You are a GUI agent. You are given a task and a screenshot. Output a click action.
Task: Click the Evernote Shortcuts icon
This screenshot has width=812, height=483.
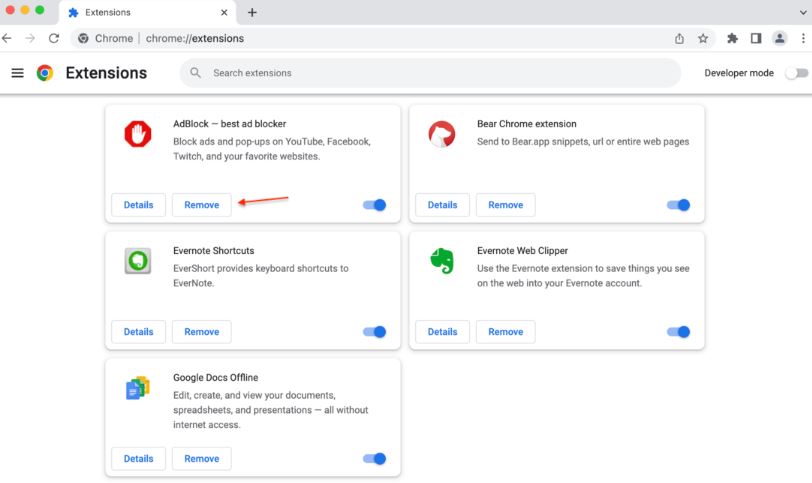click(138, 260)
